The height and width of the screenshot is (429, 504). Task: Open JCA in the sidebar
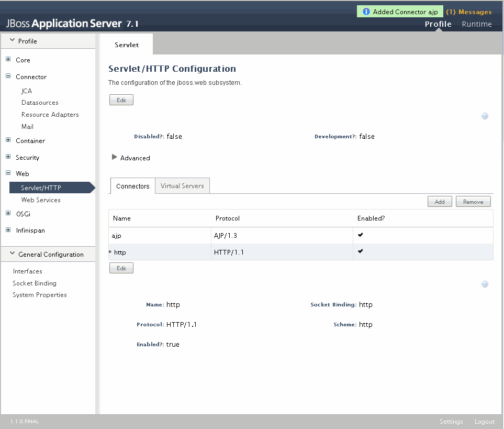click(x=27, y=91)
